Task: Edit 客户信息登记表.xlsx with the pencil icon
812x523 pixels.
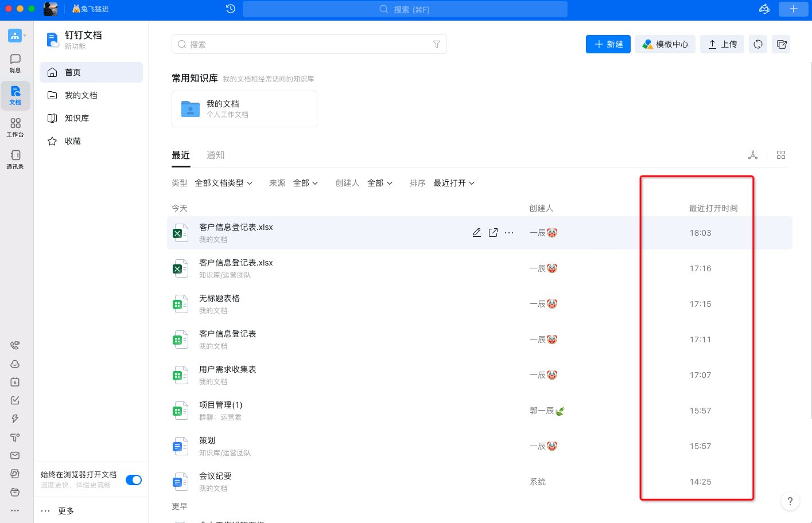Action: [x=477, y=232]
